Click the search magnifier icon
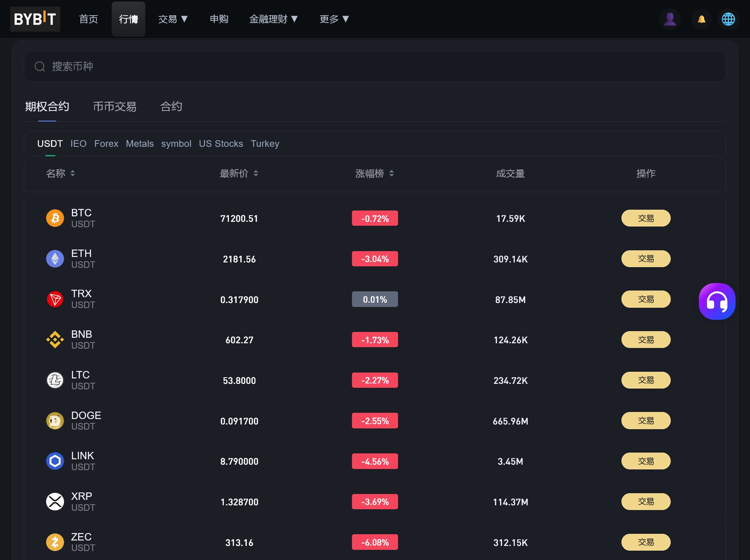This screenshot has height=560, width=750. tap(40, 67)
